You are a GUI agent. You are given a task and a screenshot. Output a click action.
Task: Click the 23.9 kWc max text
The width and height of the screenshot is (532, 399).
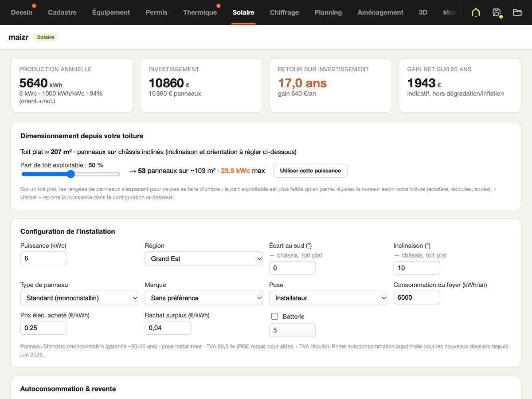tap(243, 171)
